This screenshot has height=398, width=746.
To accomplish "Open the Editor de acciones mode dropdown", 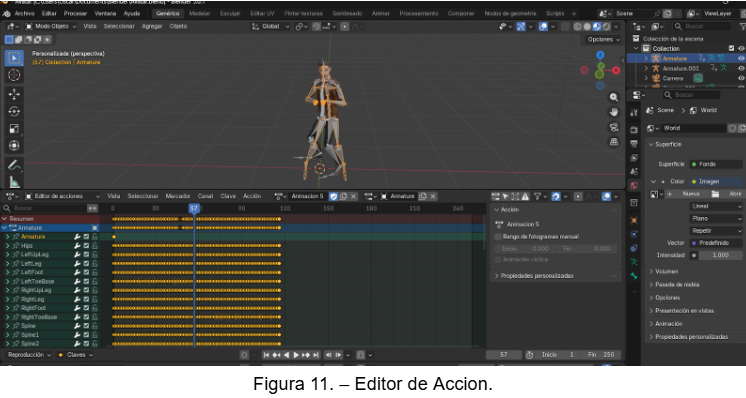I will [62, 196].
